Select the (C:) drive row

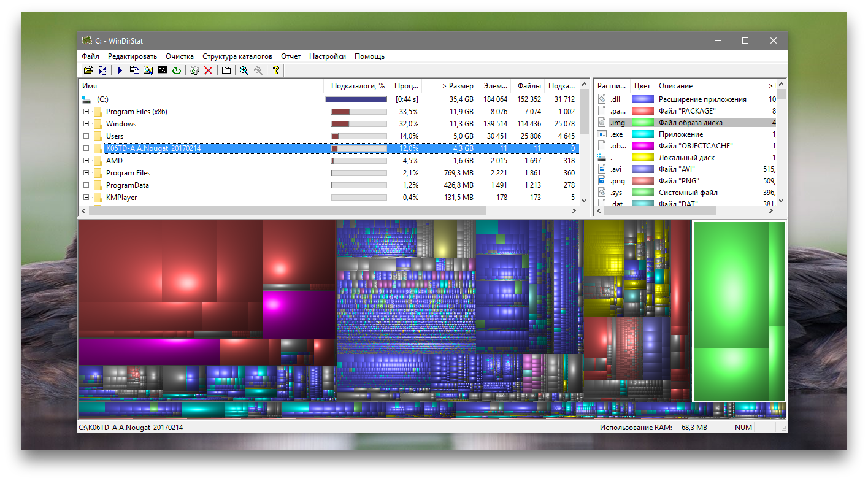(x=329, y=99)
